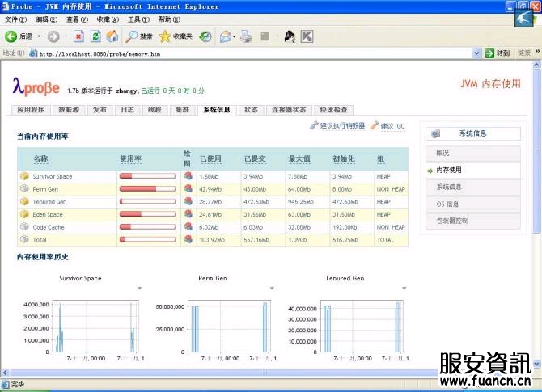The width and height of the screenshot is (542, 392).
Task: Collapse the Survivor Space chart arrow
Action: tap(139, 288)
